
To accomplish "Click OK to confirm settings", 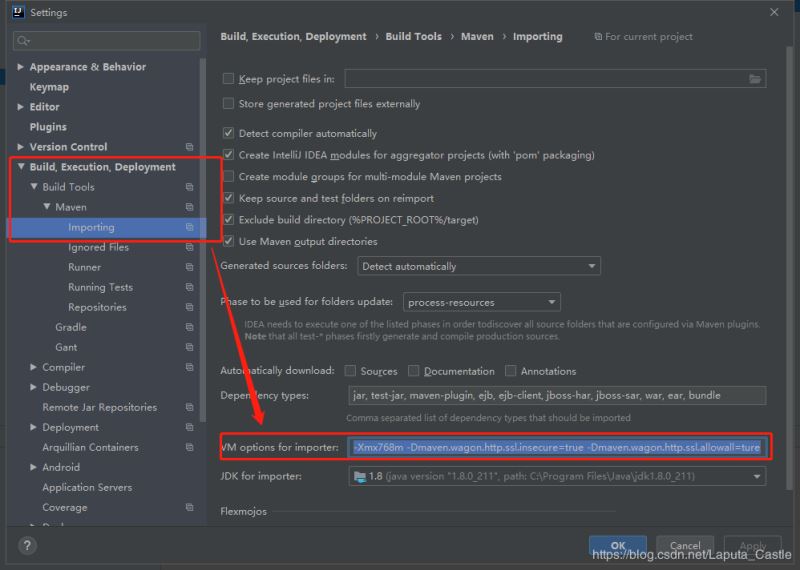I will pos(618,546).
